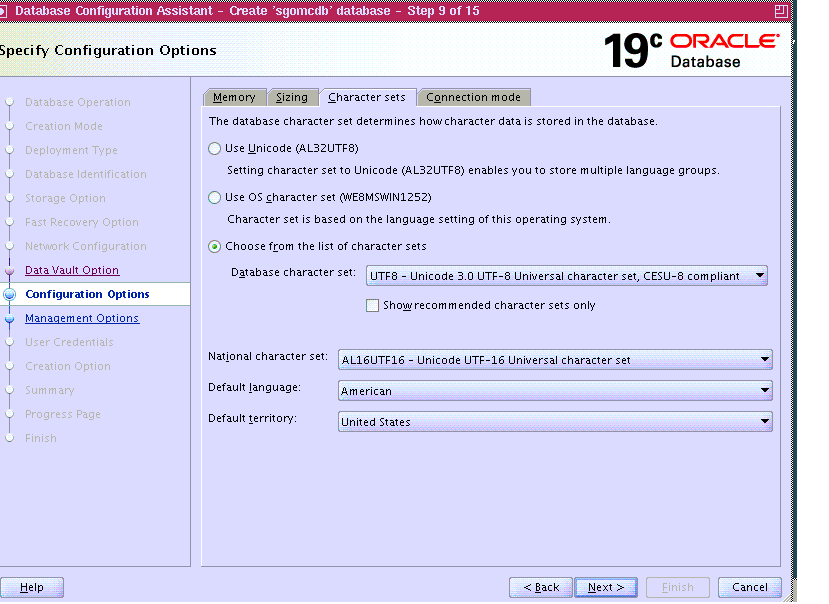Expand the Default territory dropdown
This screenshot has width=829, height=604.
[x=555, y=422]
